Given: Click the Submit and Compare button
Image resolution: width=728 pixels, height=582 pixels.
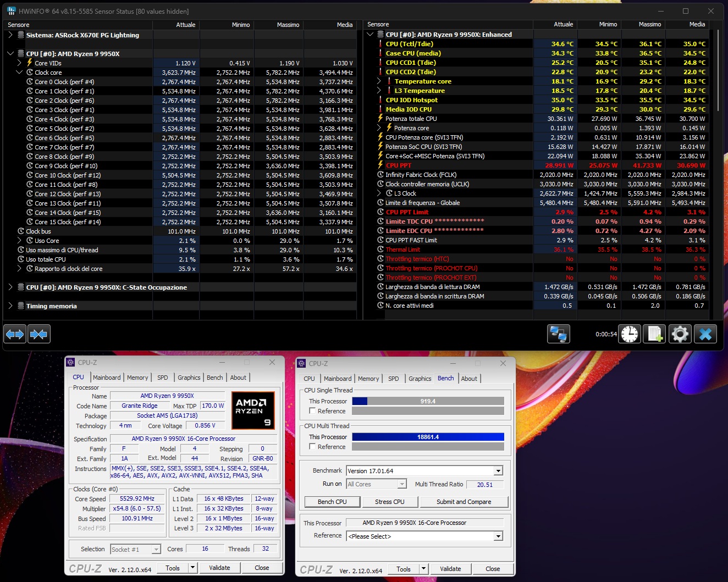Looking at the screenshot, I should pyautogui.click(x=464, y=502).
